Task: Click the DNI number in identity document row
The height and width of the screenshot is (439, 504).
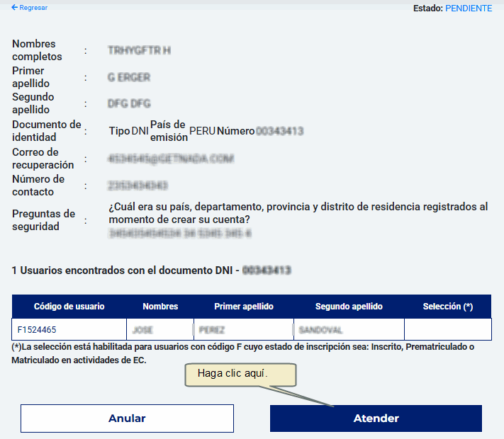Action: [x=280, y=131]
